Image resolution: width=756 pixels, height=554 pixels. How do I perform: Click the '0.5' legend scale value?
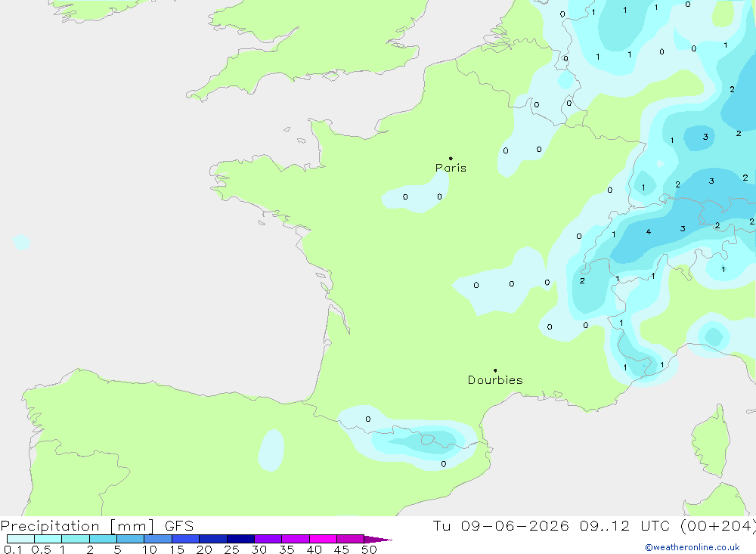41,549
